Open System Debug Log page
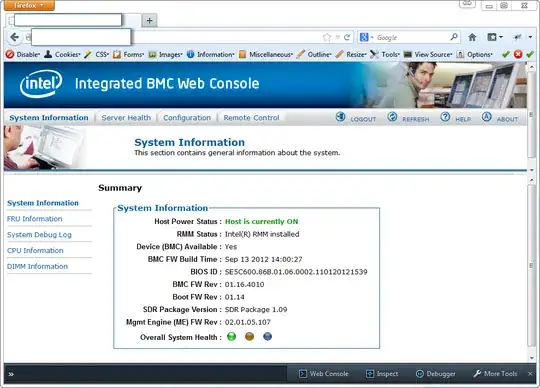Screen dimensions: 540x388 point(39,234)
